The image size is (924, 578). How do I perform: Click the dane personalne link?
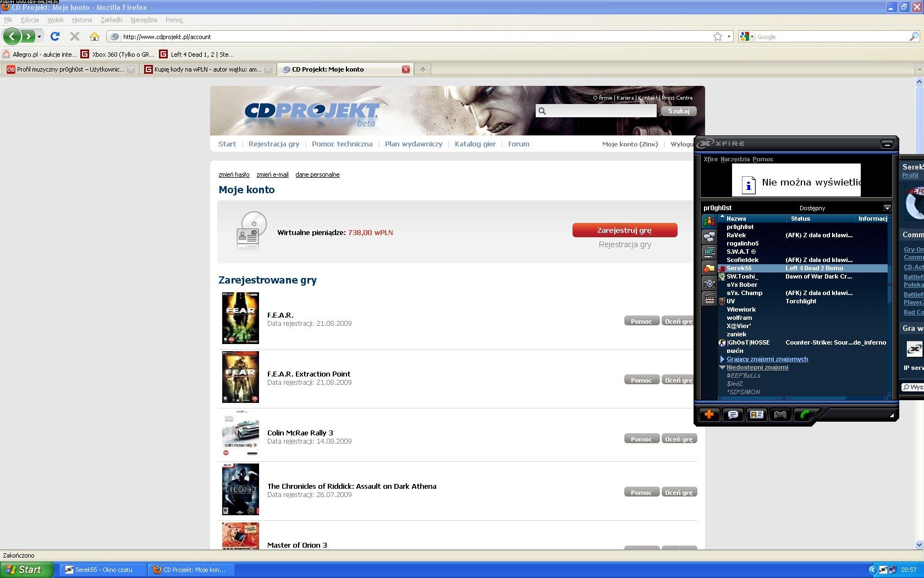point(317,175)
